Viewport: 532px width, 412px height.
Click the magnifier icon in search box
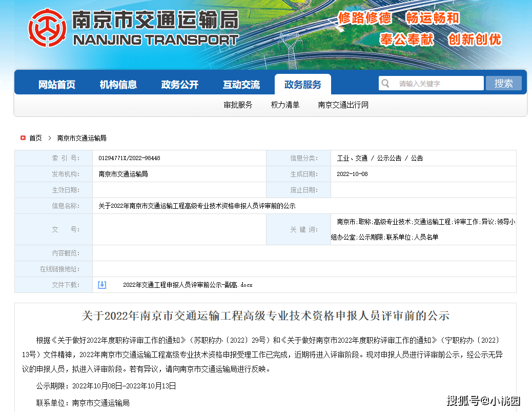point(385,83)
